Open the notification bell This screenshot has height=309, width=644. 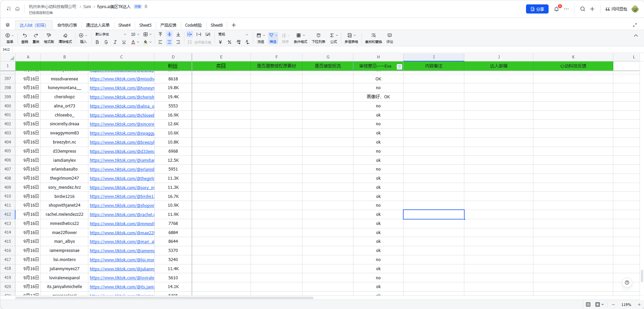coord(556,9)
